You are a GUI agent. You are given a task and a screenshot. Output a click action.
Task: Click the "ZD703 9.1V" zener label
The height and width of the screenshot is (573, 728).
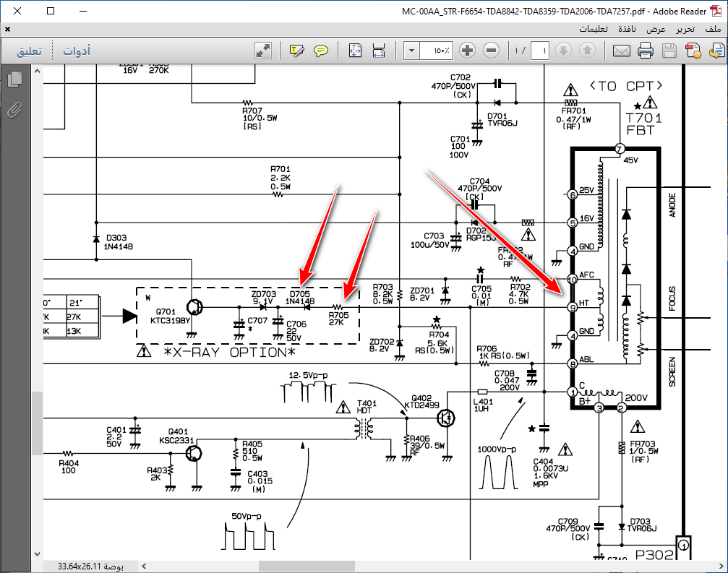263,298
